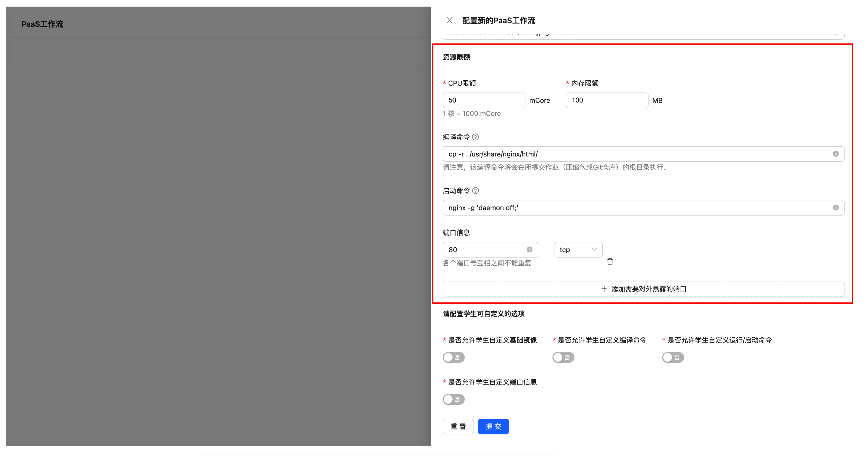Click 添加需要对外暴露的端口 button
The width and height of the screenshot is (868, 456).
(x=643, y=289)
